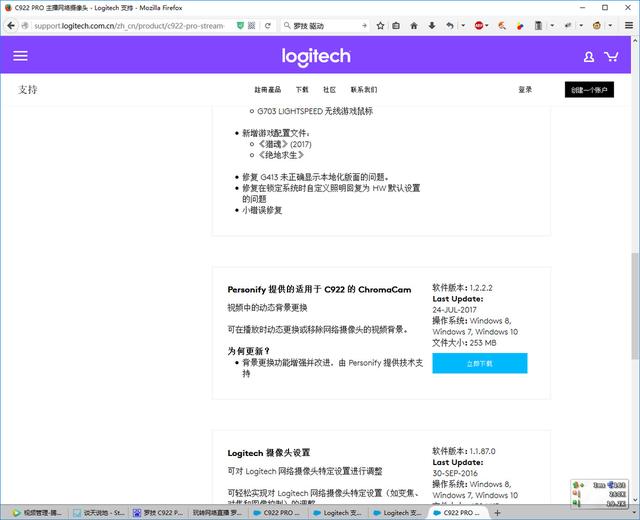Expand dropdown beside the clipboard extension icon
This screenshot has height=520, width=640.
pyautogui.click(x=552, y=26)
